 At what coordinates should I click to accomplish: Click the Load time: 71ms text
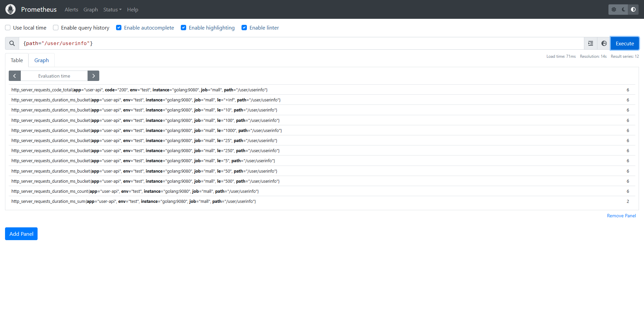click(561, 56)
